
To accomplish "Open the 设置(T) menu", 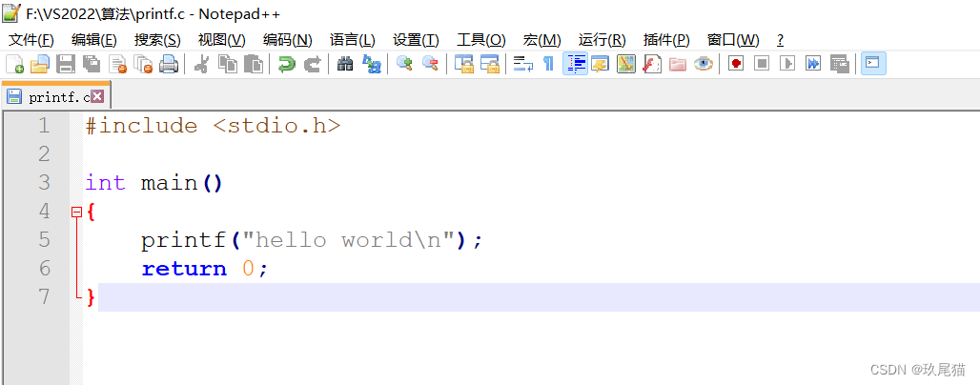I will point(416,40).
